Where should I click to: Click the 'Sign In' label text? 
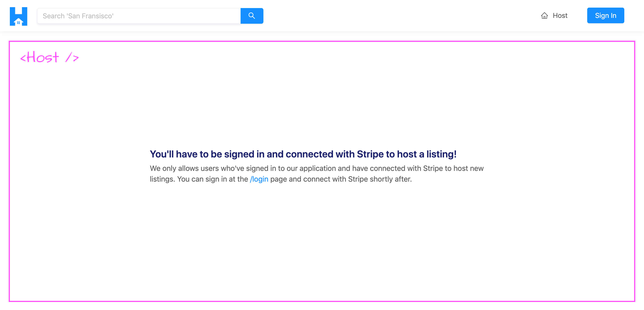[606, 15]
